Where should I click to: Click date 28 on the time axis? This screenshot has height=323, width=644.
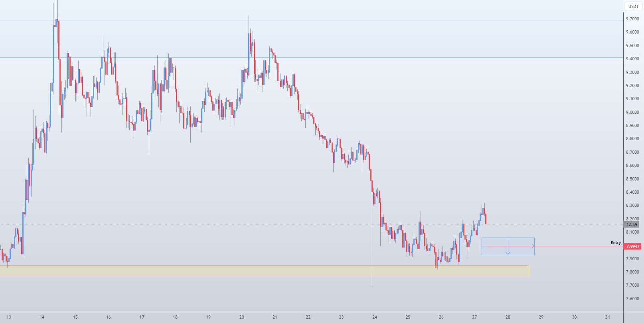pyautogui.click(x=508, y=317)
